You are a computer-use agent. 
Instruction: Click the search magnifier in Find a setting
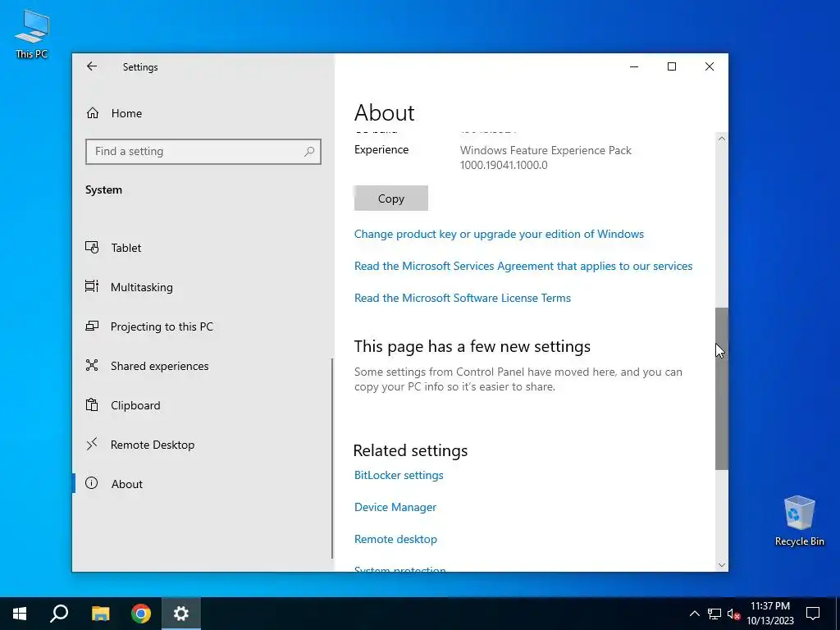click(x=309, y=152)
